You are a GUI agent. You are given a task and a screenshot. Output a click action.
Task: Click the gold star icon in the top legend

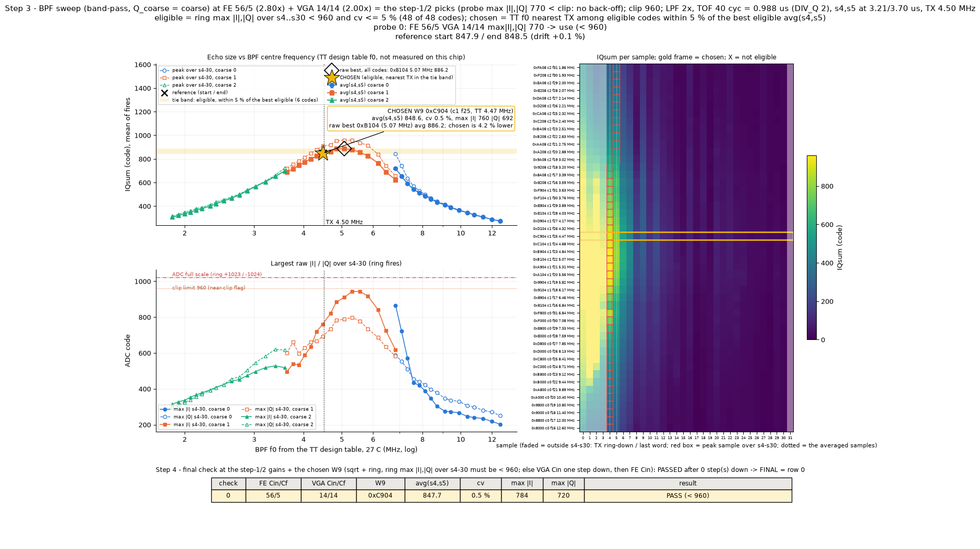click(x=331, y=78)
